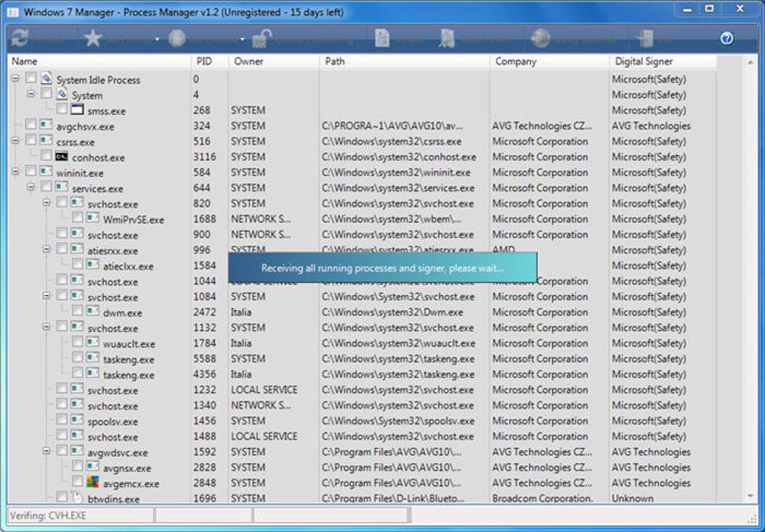Select the taskeng.exe row with PID 5588
This screenshot has width=765, height=532.
(362, 359)
